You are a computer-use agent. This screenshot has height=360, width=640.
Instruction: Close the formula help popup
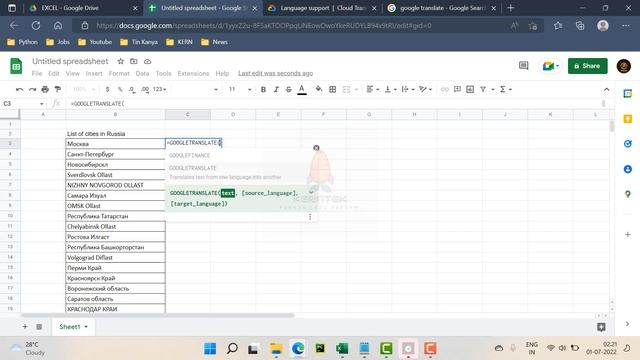pos(316,148)
